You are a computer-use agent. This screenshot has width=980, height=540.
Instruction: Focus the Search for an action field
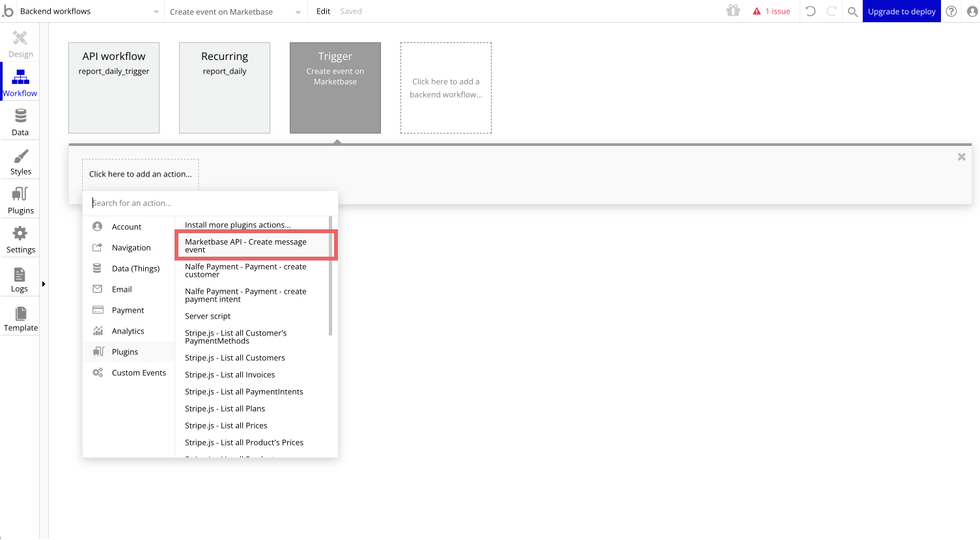click(210, 203)
